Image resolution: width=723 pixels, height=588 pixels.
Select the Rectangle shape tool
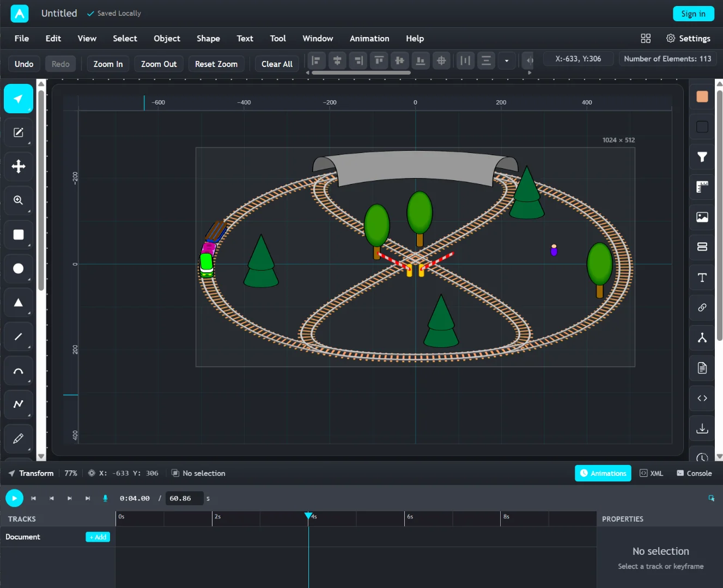point(19,235)
